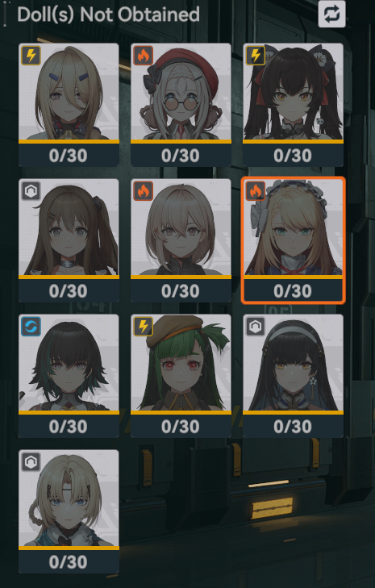Select the highlighted blonde maid headdress doll

293,240
